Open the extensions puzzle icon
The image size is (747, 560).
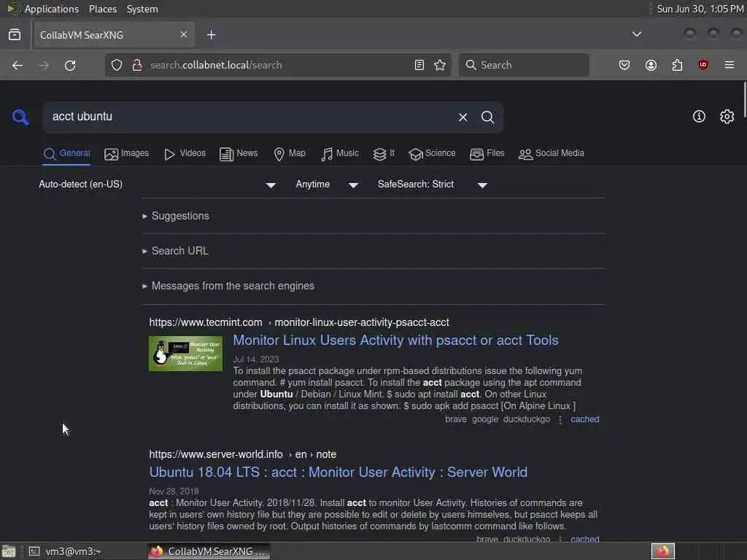(677, 65)
